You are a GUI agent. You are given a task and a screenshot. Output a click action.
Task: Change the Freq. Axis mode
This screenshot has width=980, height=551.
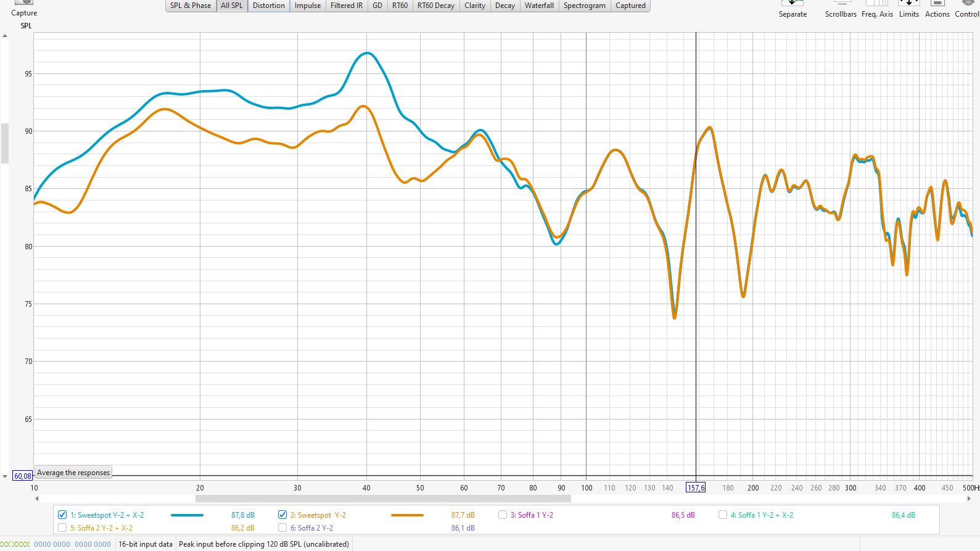click(x=877, y=9)
